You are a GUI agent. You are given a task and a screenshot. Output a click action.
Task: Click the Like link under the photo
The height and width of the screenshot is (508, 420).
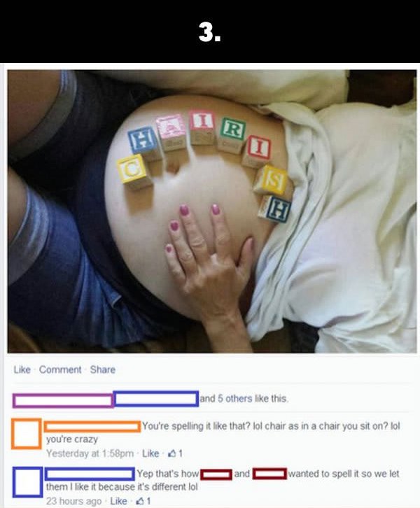coord(22,369)
